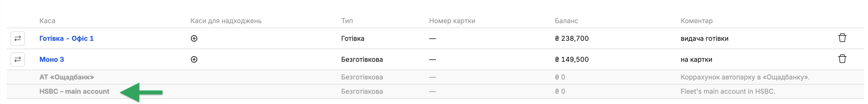Select the АТ «Ощадбанк» row name
Viewport: 868px width, 104px height.
click(67, 77)
